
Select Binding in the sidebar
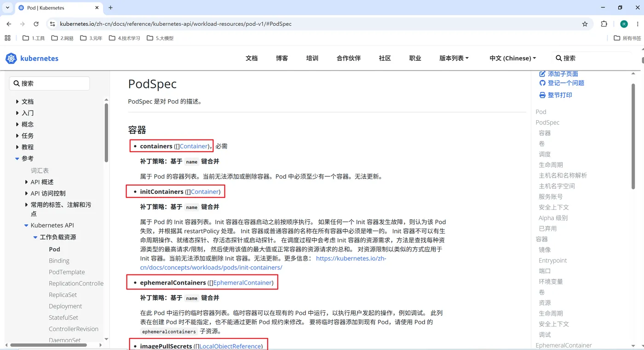(59, 261)
